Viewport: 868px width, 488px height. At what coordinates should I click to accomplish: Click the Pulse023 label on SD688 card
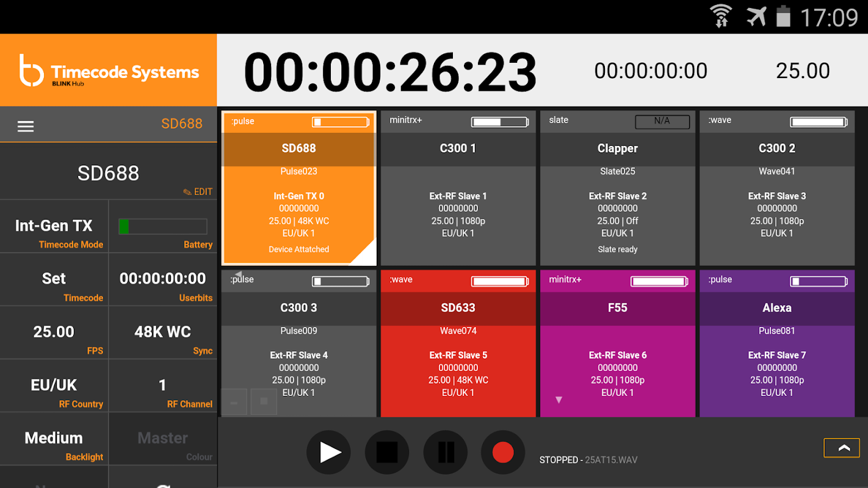pos(298,171)
